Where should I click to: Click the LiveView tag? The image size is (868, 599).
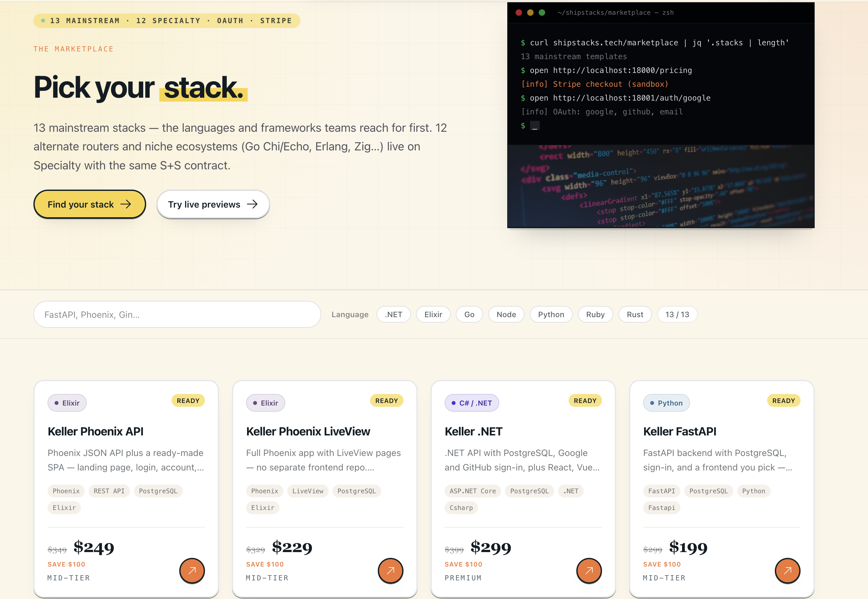pos(308,491)
